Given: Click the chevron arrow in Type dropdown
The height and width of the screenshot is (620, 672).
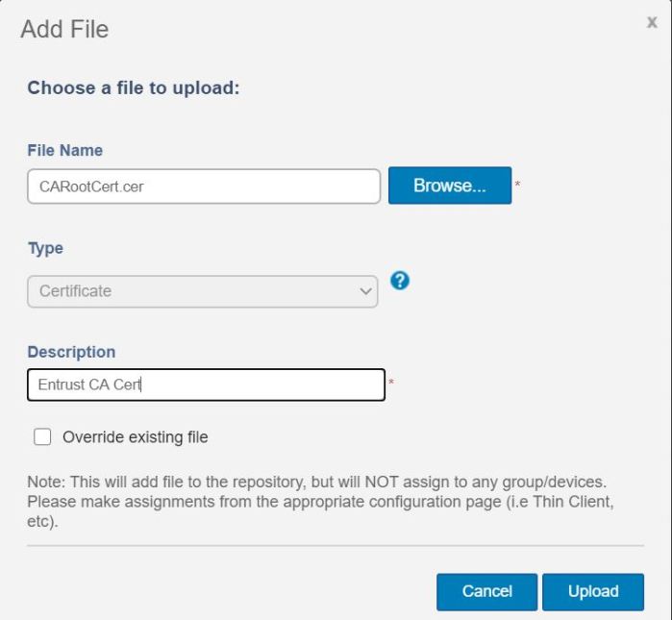Looking at the screenshot, I should pyautogui.click(x=365, y=290).
